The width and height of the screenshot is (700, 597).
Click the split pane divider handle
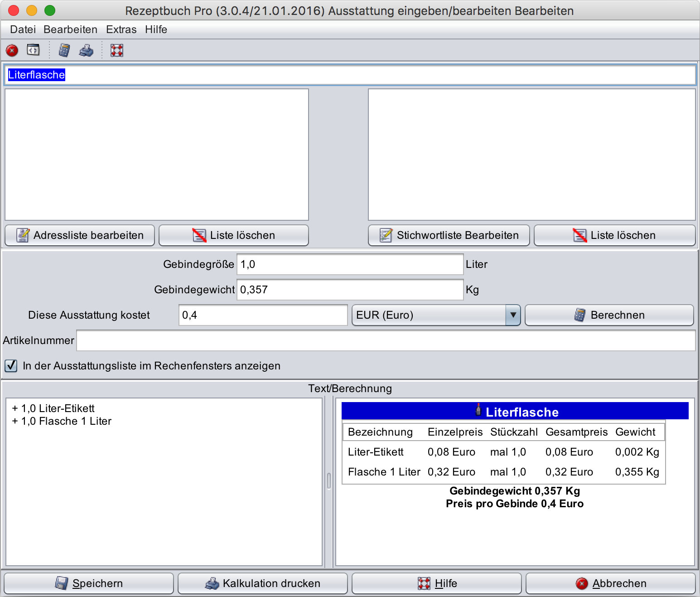329,481
